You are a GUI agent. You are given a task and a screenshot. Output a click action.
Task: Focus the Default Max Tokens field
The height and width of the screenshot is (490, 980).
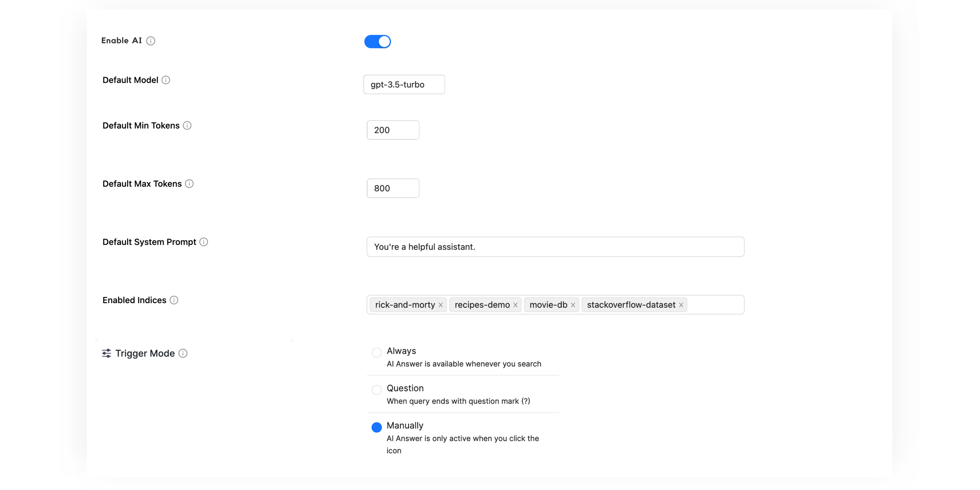point(393,188)
